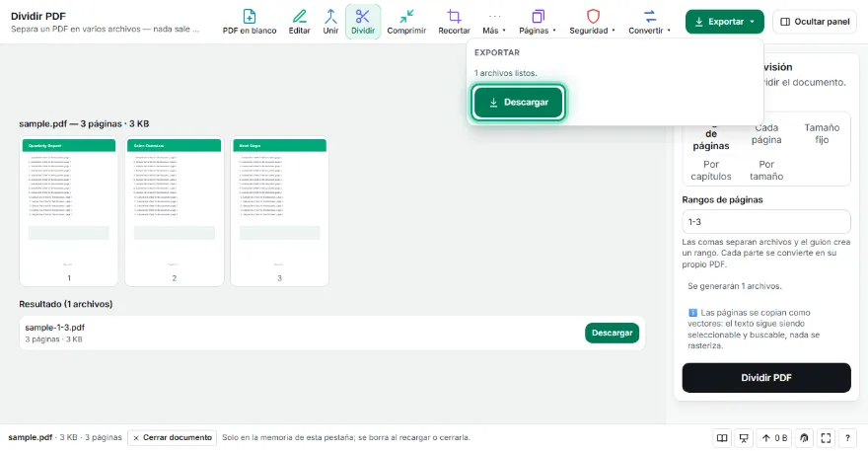Focus the Rangos de páginas input
Screen dimensions: 868x451
(766, 222)
